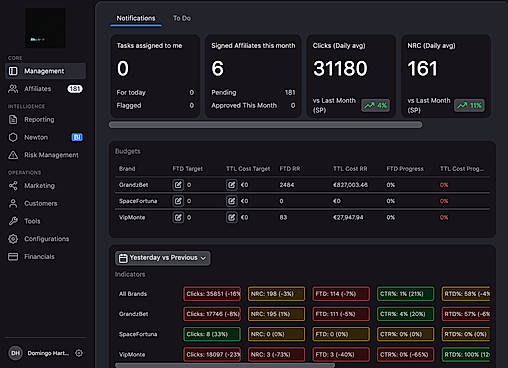Click the Indicators horizontal scrollbar at the bottom

click(225, 366)
